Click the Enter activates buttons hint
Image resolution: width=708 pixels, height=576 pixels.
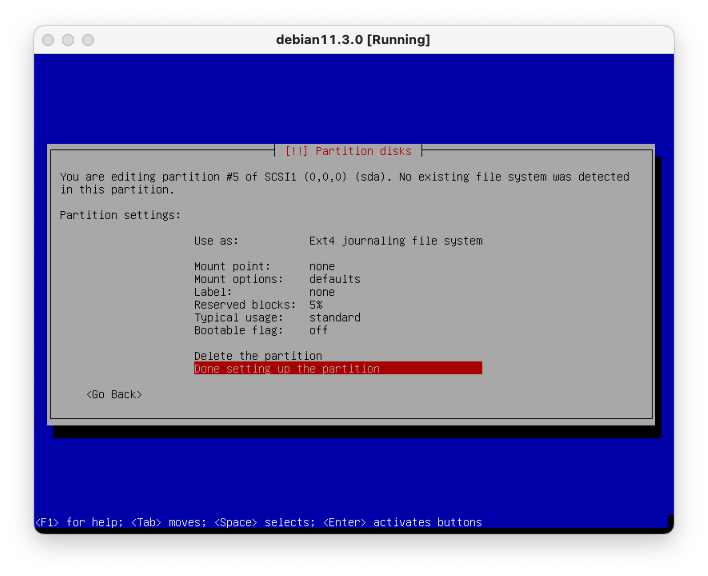(x=402, y=523)
